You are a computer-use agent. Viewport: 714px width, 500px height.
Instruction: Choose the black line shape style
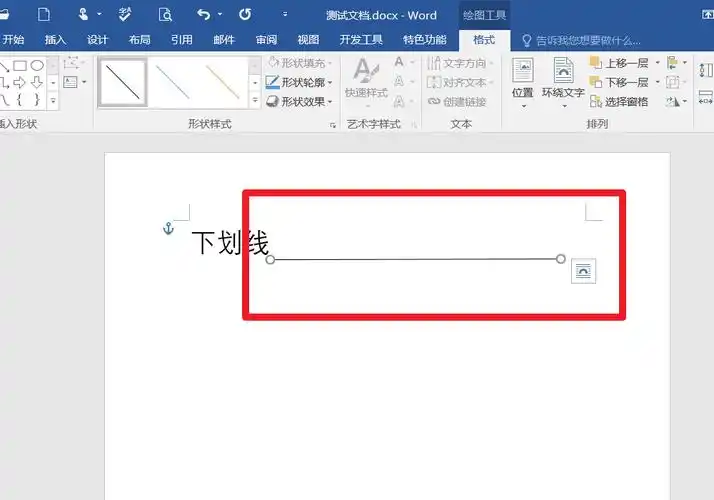(123, 82)
